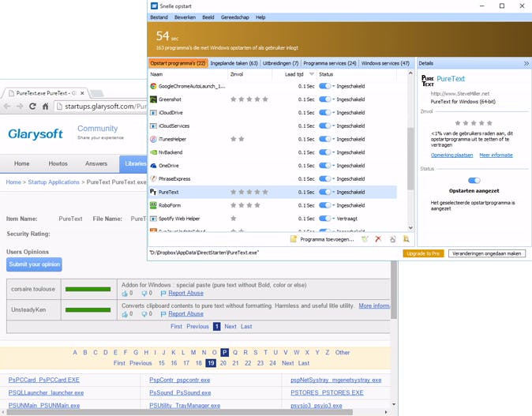
Task: Click thumbs-up icon on corsaire toulouse opinion
Action: tap(125, 293)
